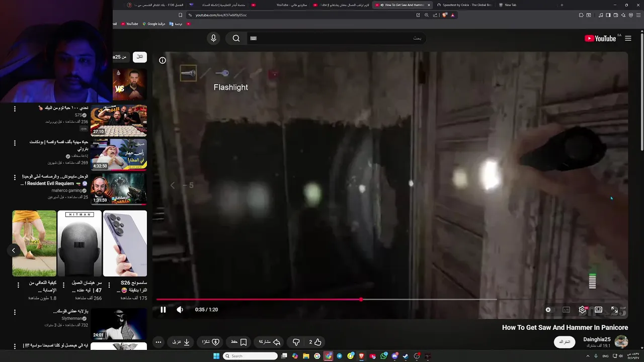Image resolution: width=644 pixels, height=362 pixels.
Task: Focus the YouTube search field
Action: [337, 38]
